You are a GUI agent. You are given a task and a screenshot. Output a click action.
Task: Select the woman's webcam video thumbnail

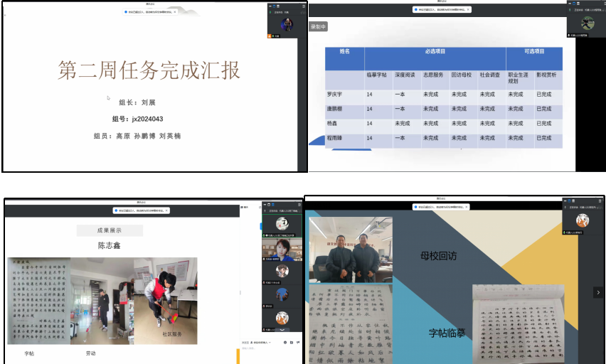(x=282, y=248)
